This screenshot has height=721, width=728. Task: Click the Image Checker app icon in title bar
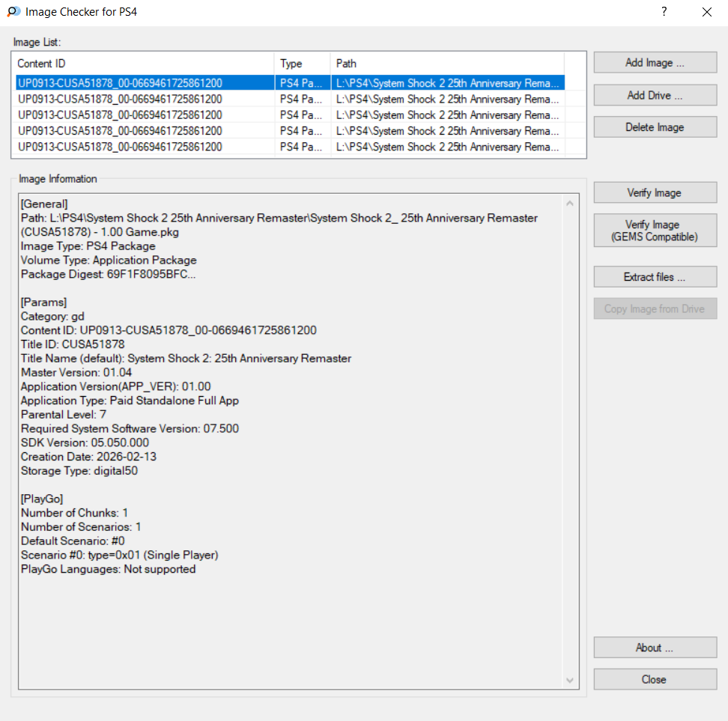[13, 12]
